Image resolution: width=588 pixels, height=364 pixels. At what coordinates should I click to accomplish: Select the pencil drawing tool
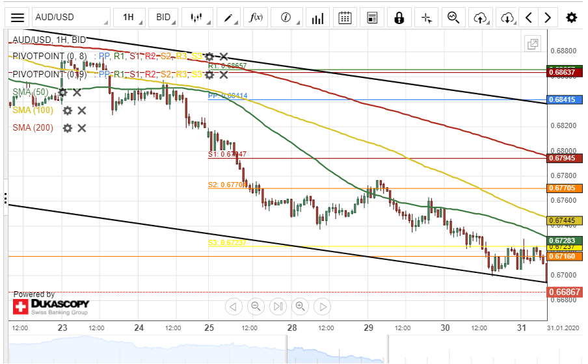pyautogui.click(x=229, y=18)
